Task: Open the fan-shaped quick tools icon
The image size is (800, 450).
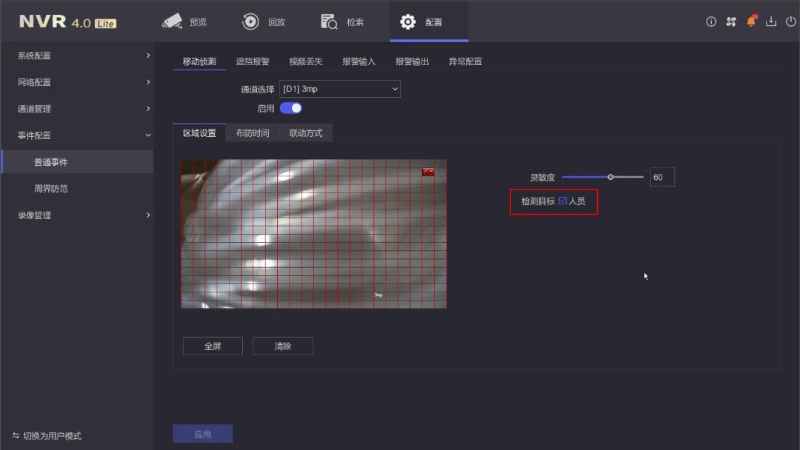Action: 730,21
